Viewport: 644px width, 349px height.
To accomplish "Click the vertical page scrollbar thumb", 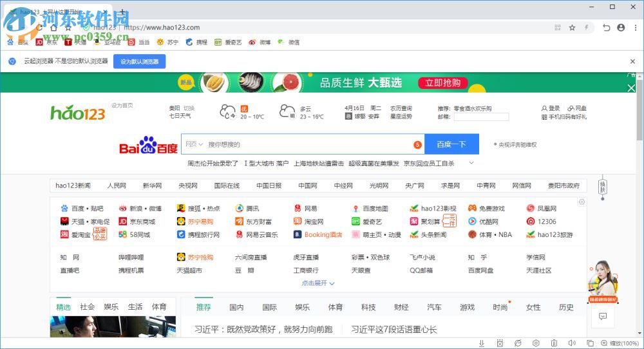I will pos(640,111).
